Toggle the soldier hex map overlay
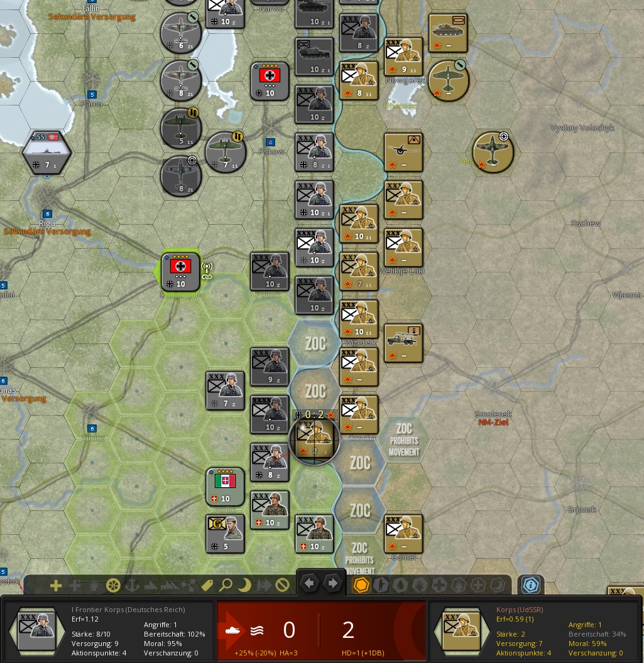The image size is (644, 663). pos(381,586)
